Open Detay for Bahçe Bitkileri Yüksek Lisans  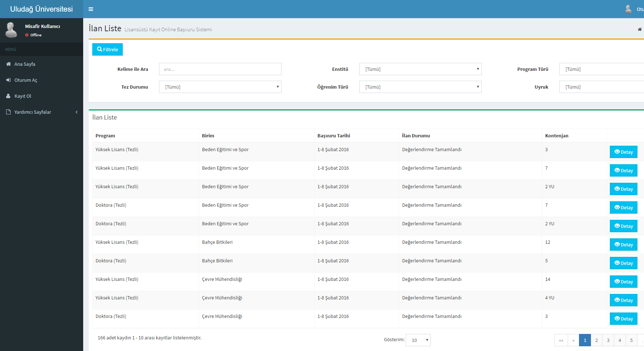[x=624, y=245]
